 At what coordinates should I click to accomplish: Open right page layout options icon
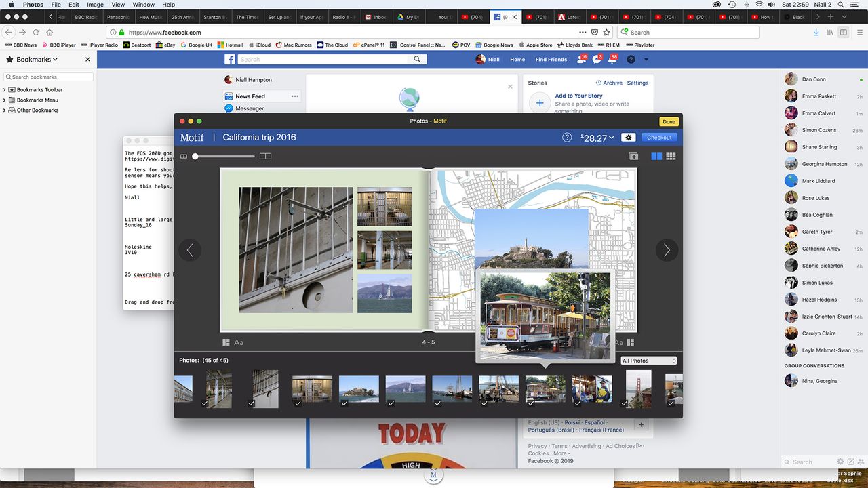pos(630,342)
